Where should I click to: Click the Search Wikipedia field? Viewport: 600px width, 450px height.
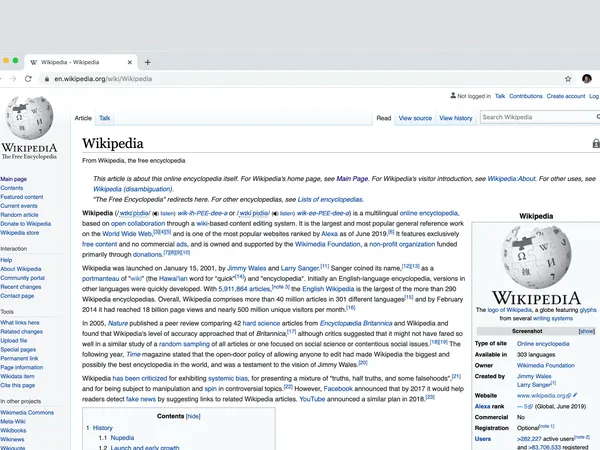(x=538, y=117)
